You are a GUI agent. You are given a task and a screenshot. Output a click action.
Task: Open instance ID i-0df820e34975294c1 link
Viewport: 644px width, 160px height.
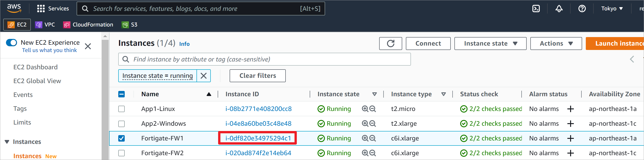tap(258, 139)
